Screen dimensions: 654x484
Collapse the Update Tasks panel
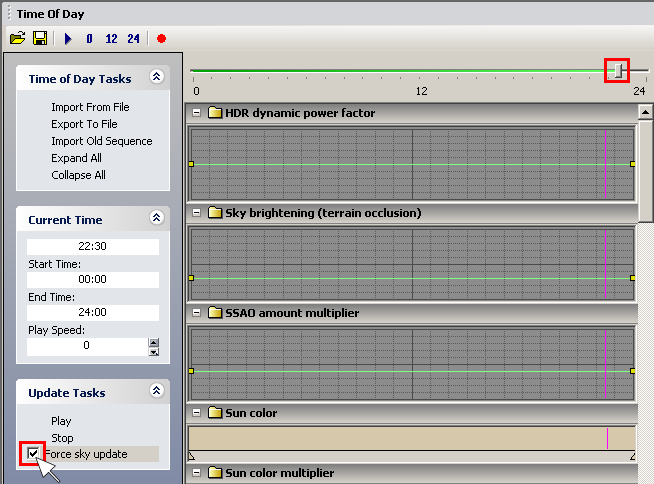pos(156,391)
